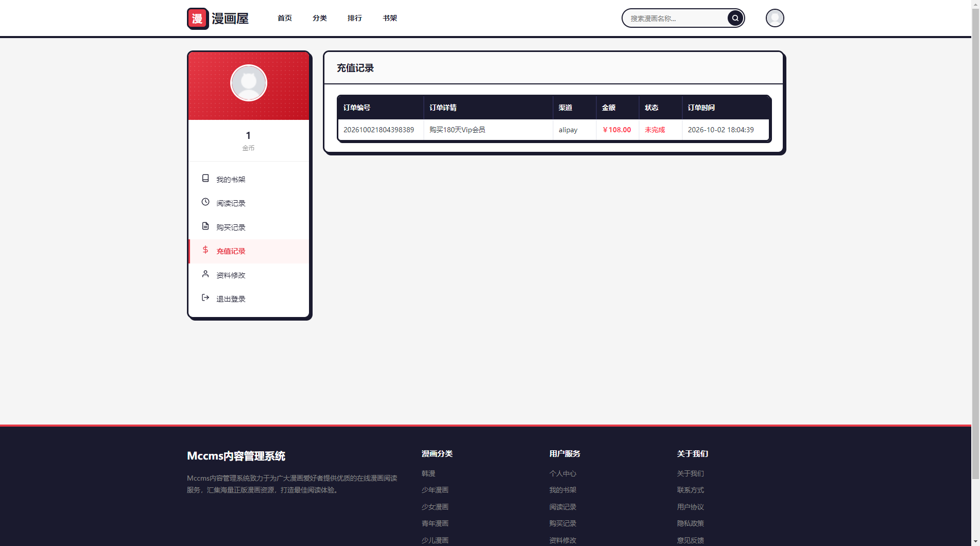Open 资料修改 in the sidebar
The height and width of the screenshot is (546, 980).
click(249, 275)
